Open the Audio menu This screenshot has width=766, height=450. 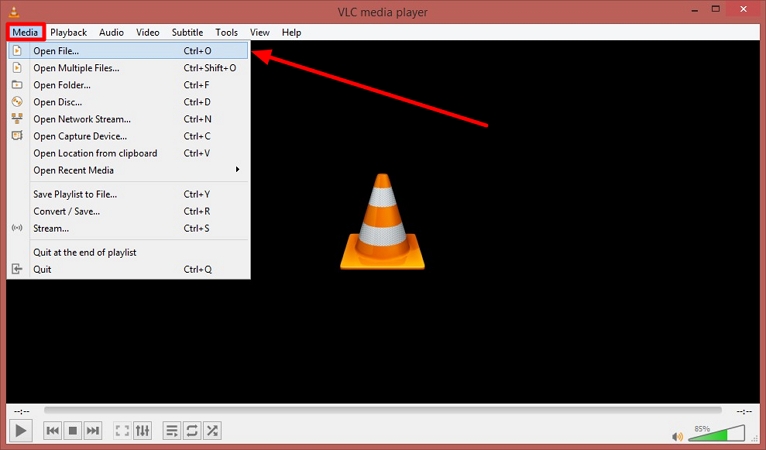tap(111, 32)
